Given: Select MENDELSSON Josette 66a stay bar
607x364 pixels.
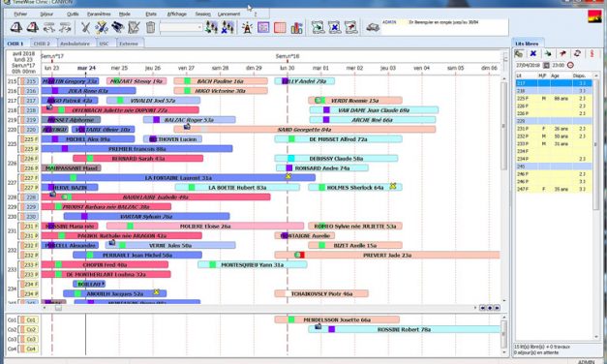Looking at the screenshot, I should 337,319.
